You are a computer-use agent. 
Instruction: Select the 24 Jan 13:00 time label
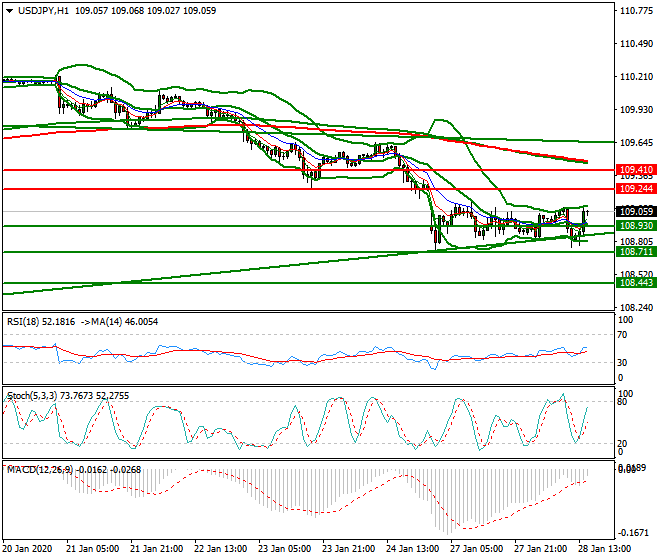412,549
